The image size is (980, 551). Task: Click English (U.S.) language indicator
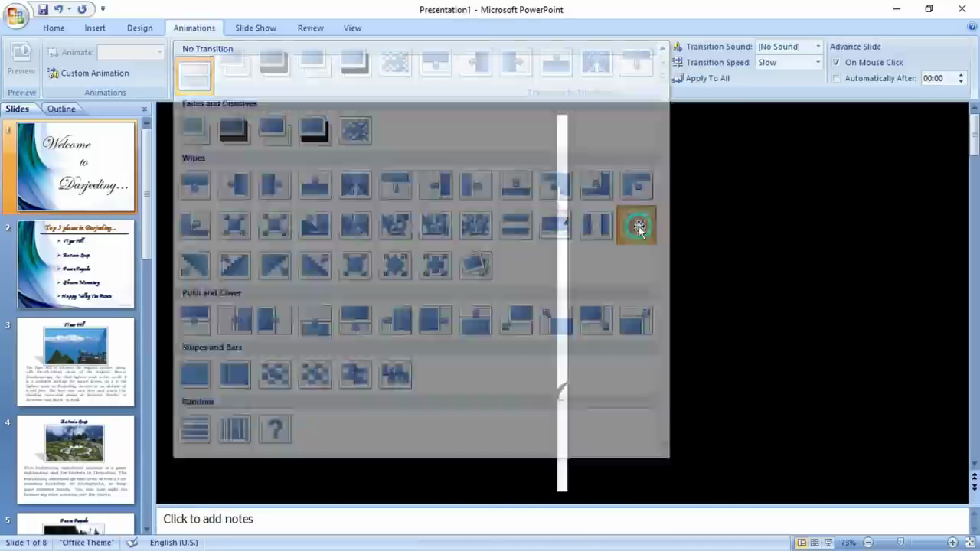pos(174,543)
